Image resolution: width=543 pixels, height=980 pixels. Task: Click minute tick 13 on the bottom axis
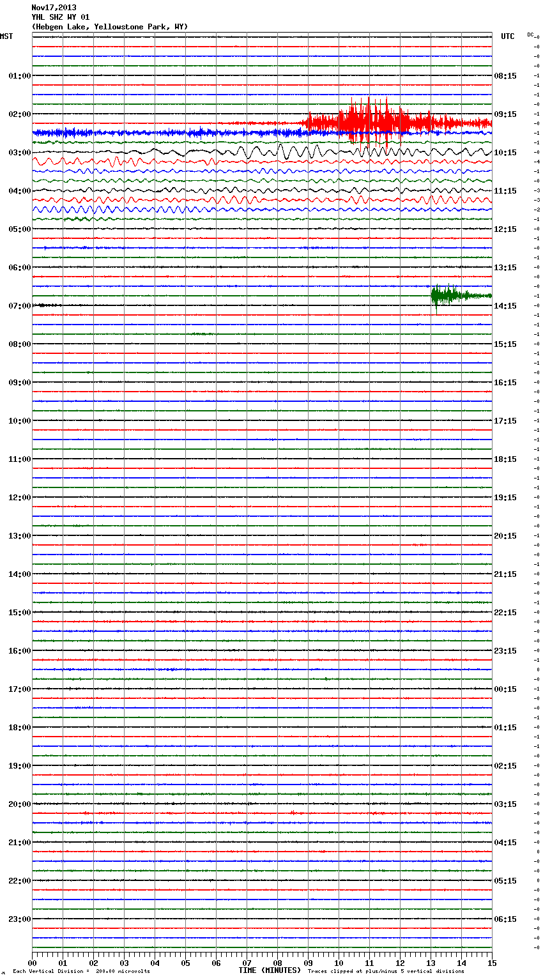click(431, 963)
